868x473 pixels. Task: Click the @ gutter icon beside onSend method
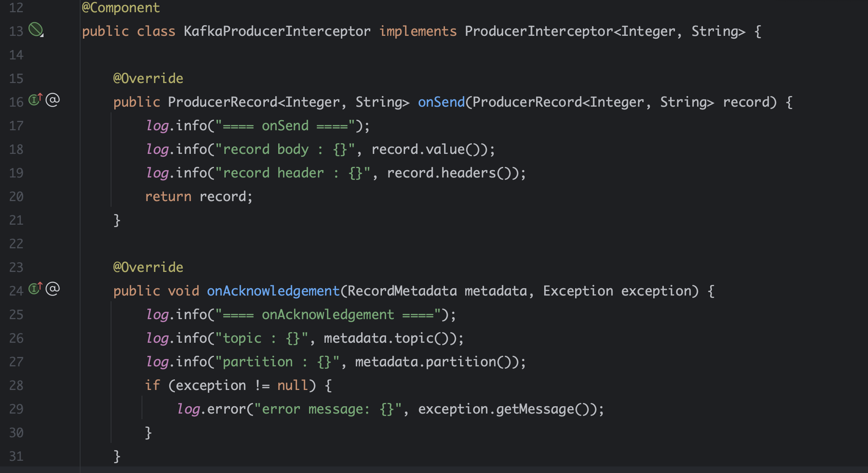pos(53,99)
